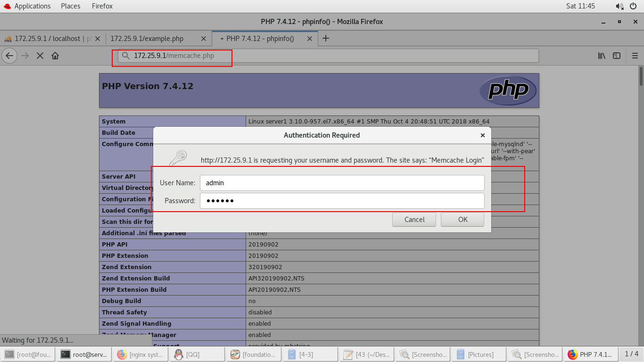
Task: Click OK in the authentication dialog
Action: pyautogui.click(x=462, y=220)
